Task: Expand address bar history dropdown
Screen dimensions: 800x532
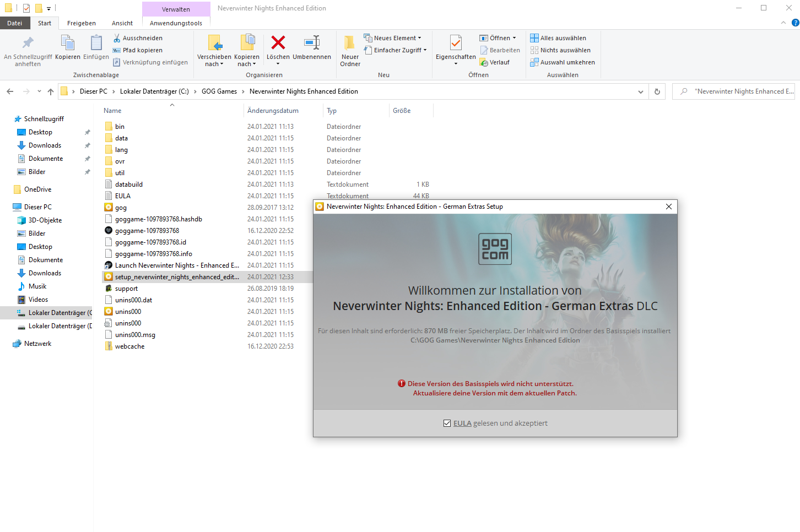Action: [640, 92]
